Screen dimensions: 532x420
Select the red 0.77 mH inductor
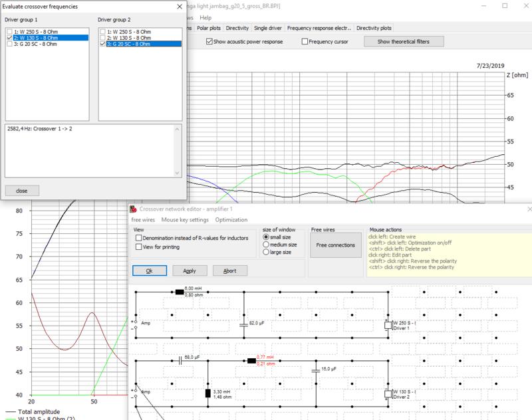[x=251, y=361]
